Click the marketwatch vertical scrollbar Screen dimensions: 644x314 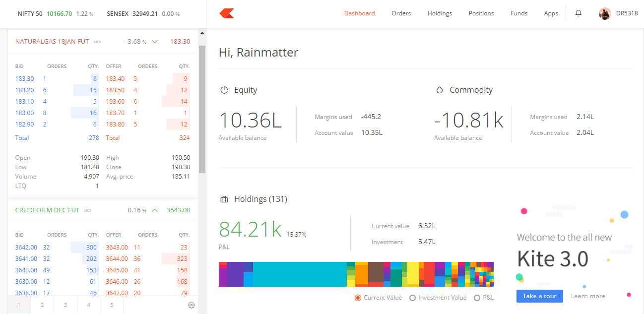pyautogui.click(x=202, y=109)
